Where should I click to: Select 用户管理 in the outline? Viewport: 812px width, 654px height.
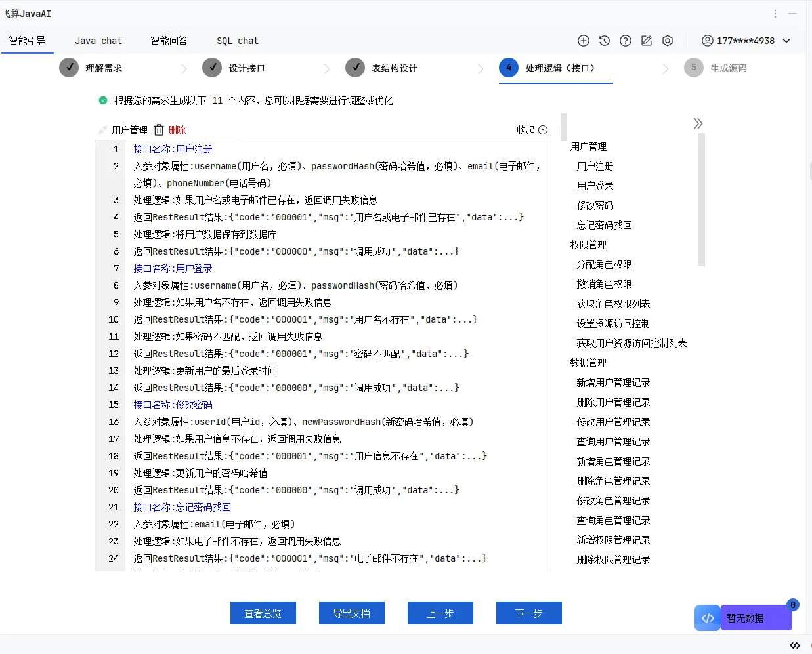tap(589, 146)
